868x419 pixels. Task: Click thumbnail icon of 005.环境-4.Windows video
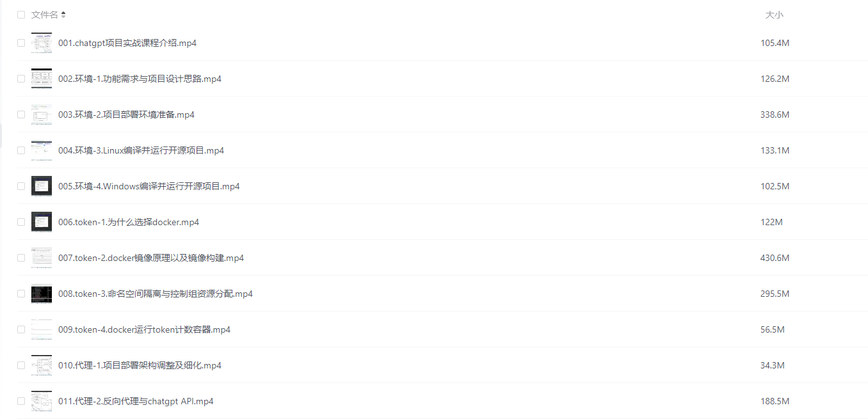[x=42, y=186]
